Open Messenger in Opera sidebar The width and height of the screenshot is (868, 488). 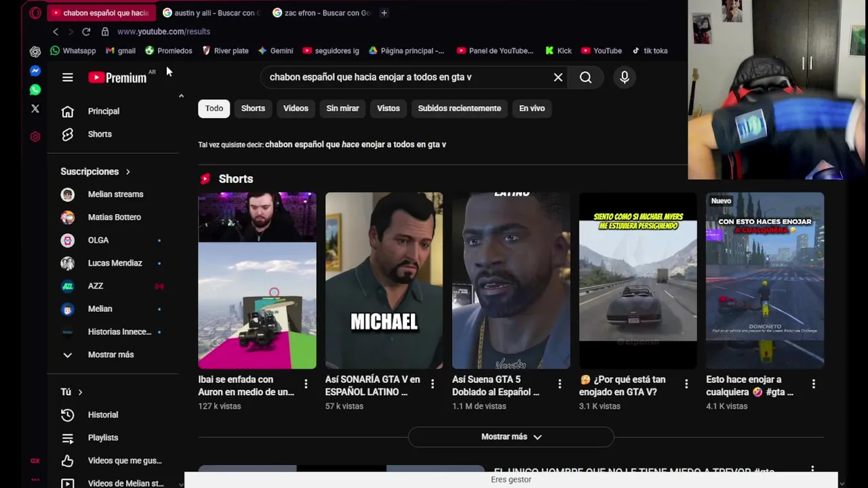click(x=35, y=70)
